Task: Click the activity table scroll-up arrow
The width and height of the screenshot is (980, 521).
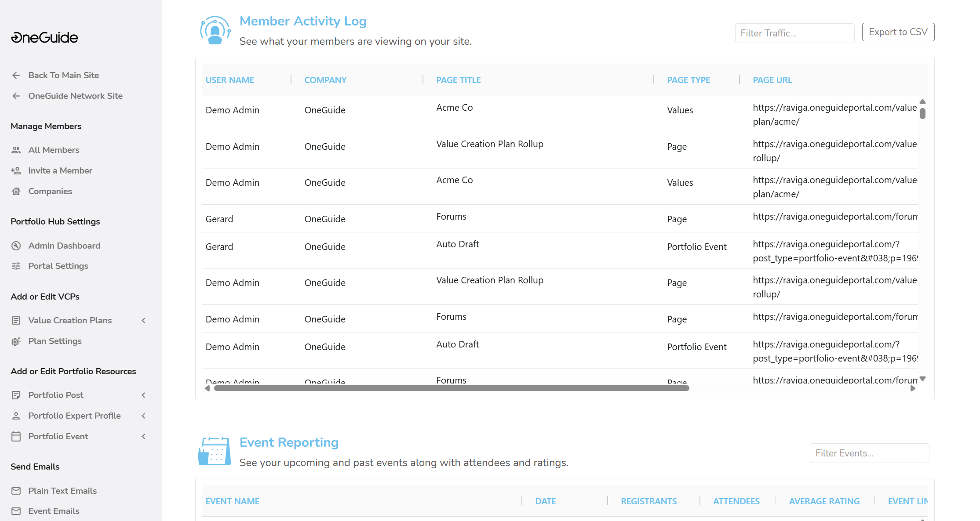Action: 923,101
